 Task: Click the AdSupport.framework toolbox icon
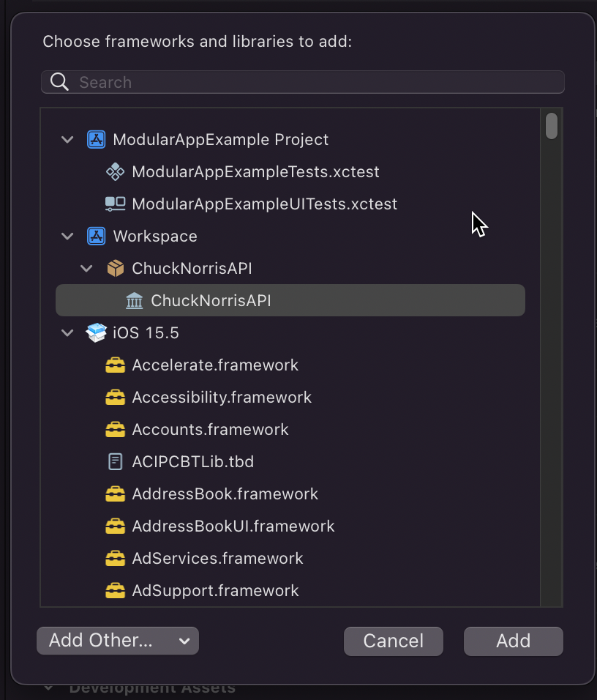pos(115,591)
